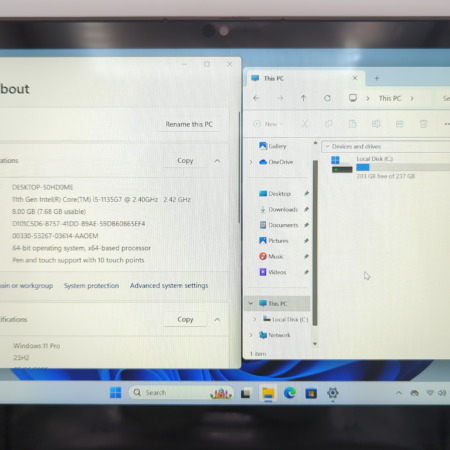Copy the Windows specifications
The height and width of the screenshot is (450, 450).
185,319
